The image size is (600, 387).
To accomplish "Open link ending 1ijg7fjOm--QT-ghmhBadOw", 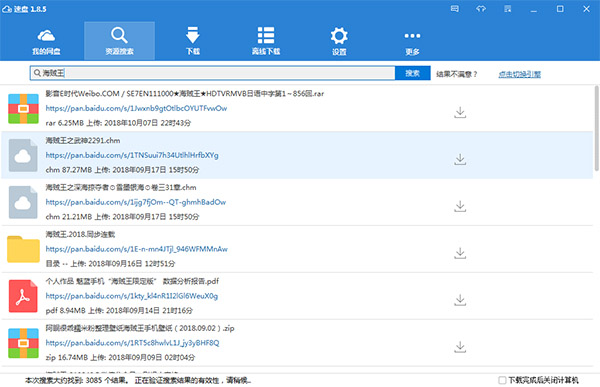I will (135, 202).
